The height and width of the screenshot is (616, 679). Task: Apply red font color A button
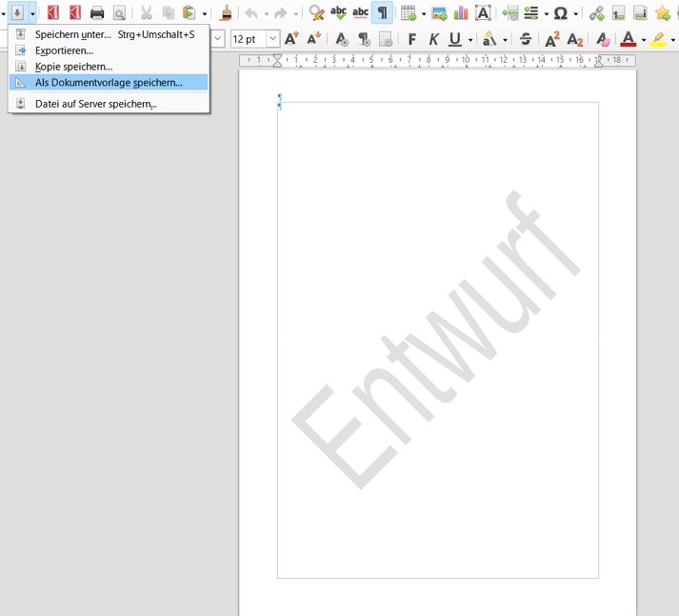(x=628, y=39)
